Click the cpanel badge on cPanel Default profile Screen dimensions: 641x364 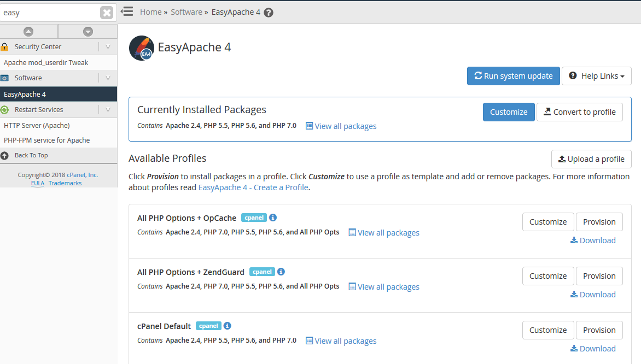pyautogui.click(x=208, y=326)
